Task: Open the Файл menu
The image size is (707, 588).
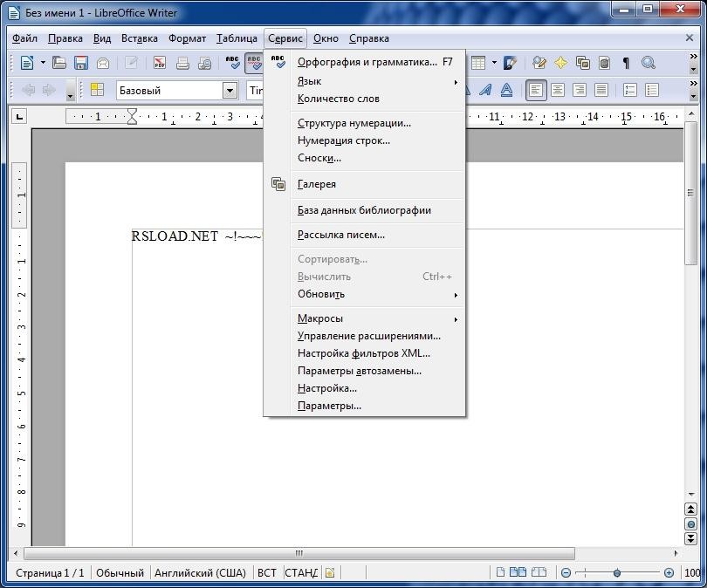Action: [24, 38]
